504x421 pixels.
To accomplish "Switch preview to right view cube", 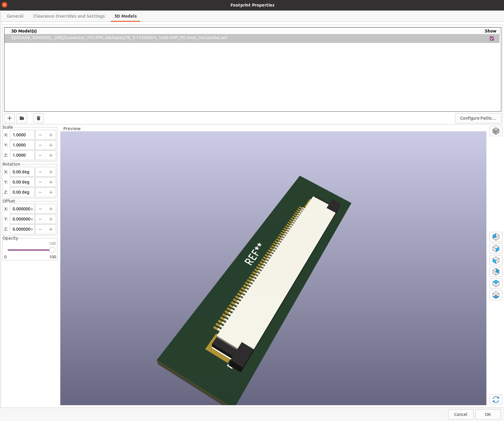I will coord(496,249).
